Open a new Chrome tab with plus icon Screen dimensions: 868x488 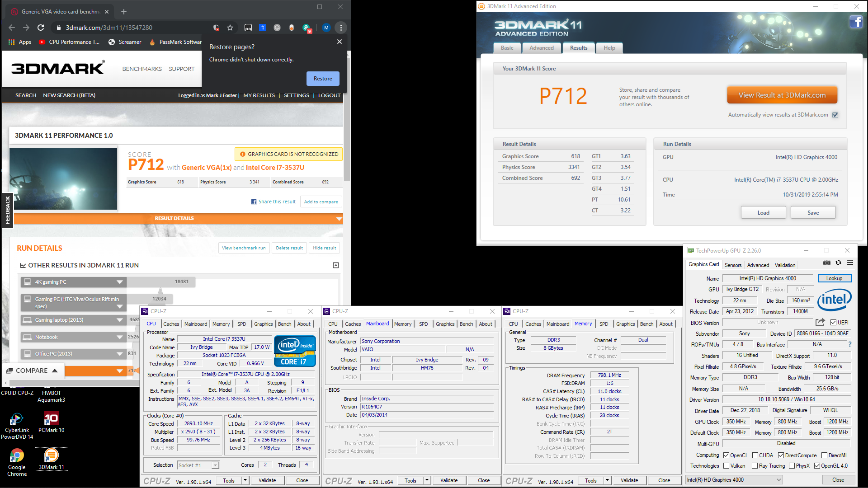(124, 12)
